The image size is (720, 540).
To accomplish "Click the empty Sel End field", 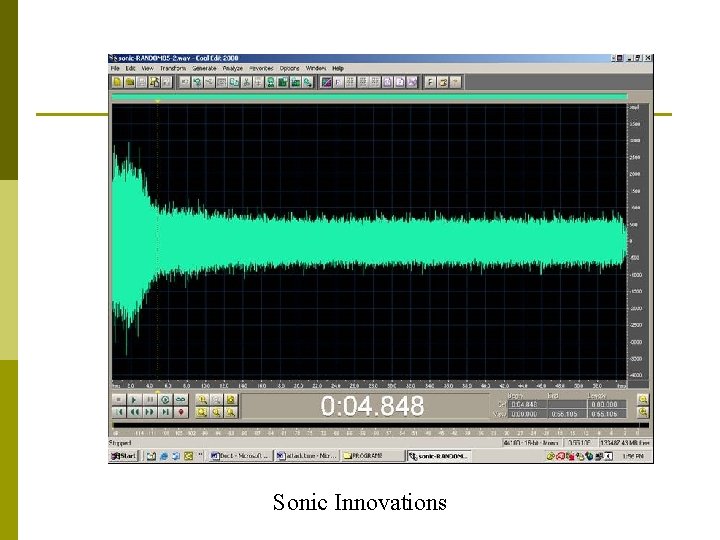I will pos(567,405).
